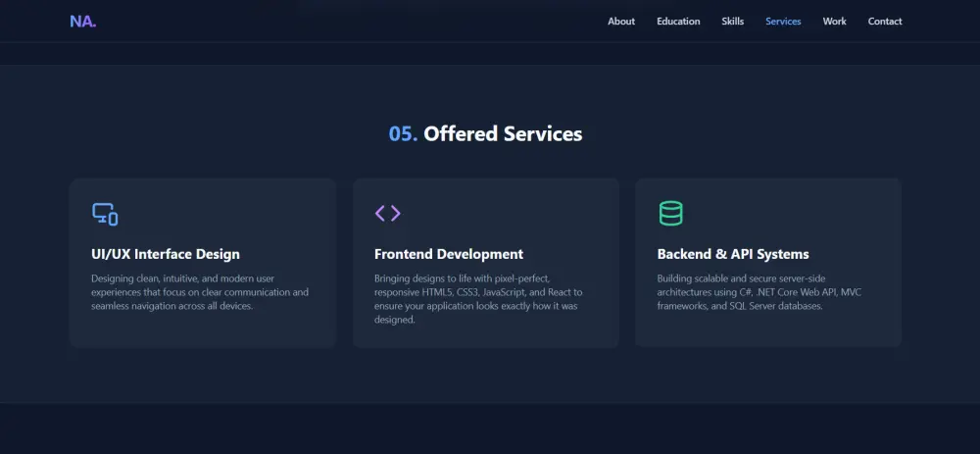The width and height of the screenshot is (980, 454).
Task: Select Skills in the navigation bar
Action: click(732, 22)
